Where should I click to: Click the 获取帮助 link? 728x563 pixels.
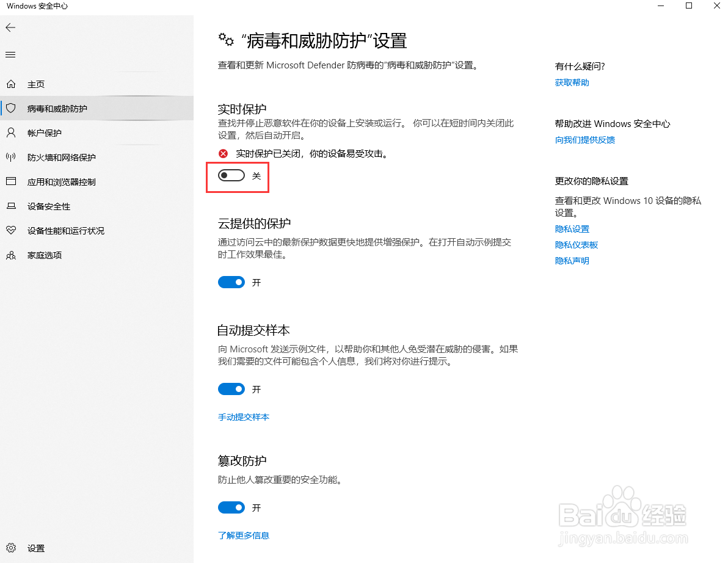[572, 82]
